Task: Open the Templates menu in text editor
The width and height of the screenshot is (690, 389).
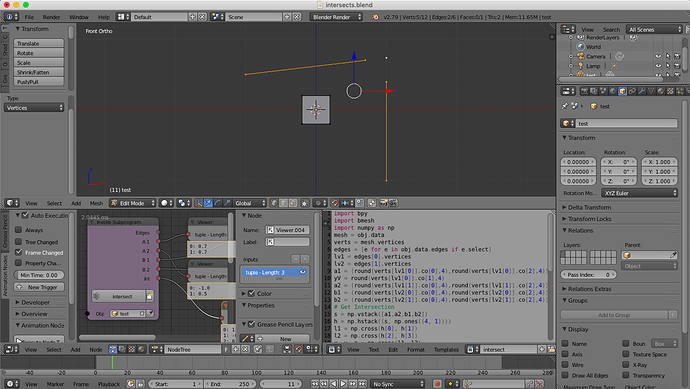Action: coord(446,349)
